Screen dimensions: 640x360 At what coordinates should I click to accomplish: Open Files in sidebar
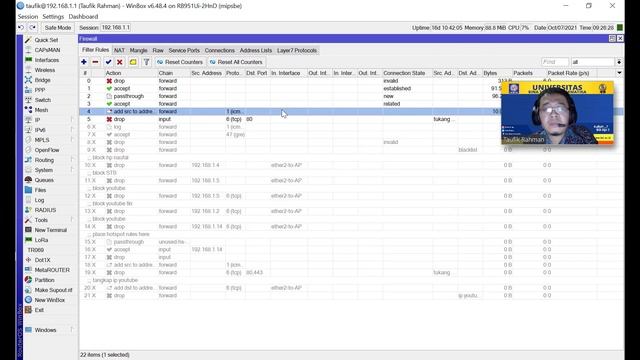coord(40,190)
